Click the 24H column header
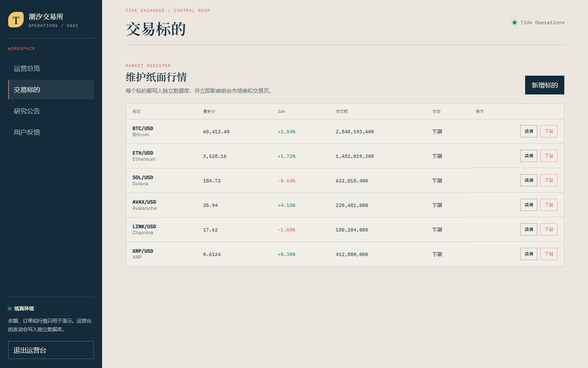Image resolution: width=588 pixels, height=368 pixels. click(281, 111)
